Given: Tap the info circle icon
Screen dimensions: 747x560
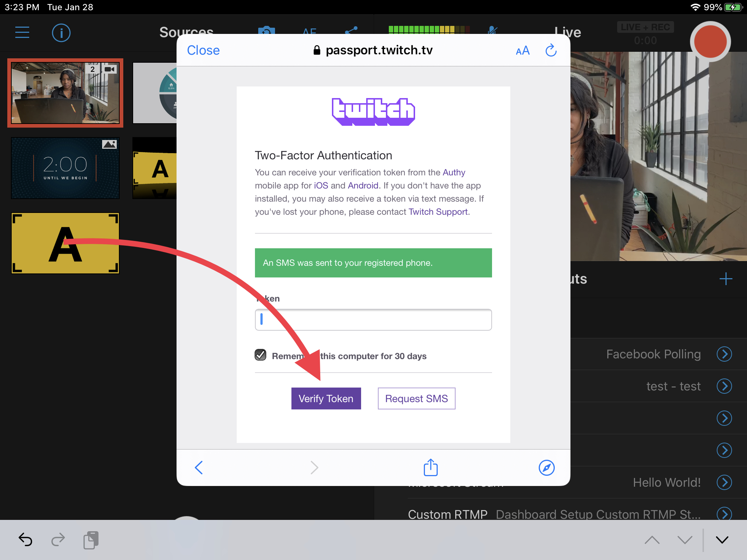Looking at the screenshot, I should point(61,33).
